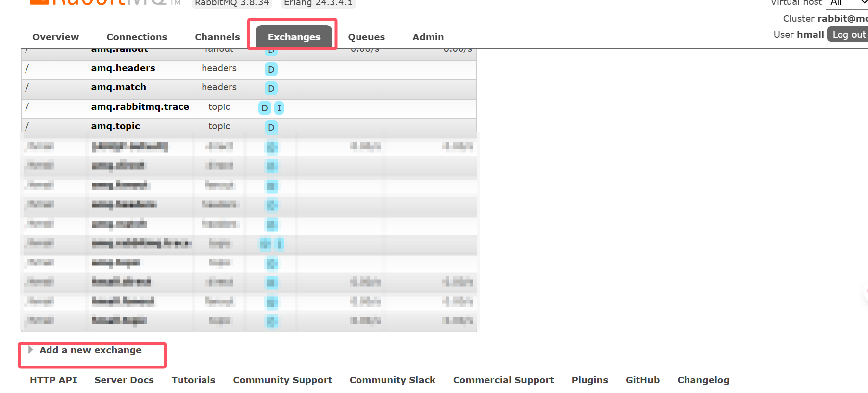Click the I internal badge for amq.rabbitmq.trace
The image size is (868, 393).
[279, 108]
